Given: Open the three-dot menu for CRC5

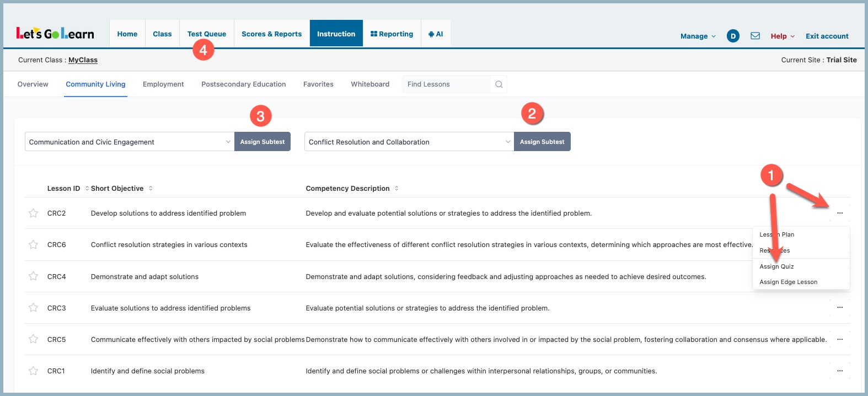Looking at the screenshot, I should (x=839, y=339).
